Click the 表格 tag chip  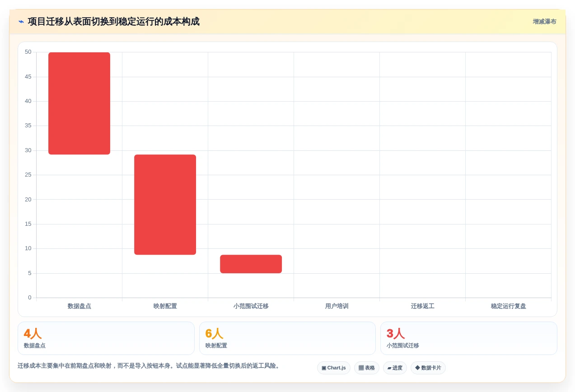point(366,368)
